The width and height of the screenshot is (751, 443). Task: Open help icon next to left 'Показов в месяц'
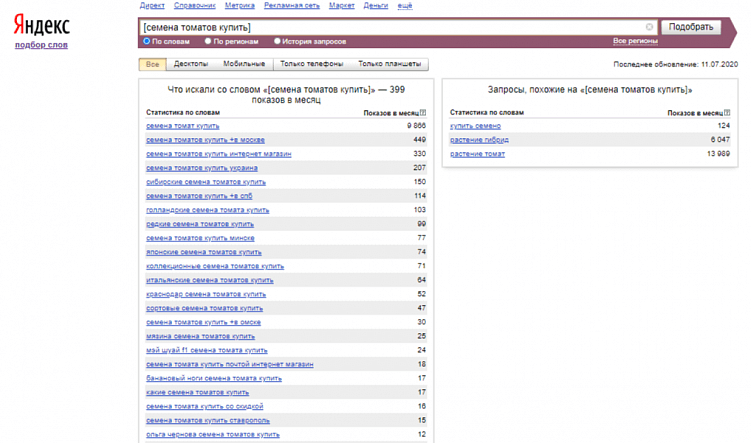tap(423, 113)
